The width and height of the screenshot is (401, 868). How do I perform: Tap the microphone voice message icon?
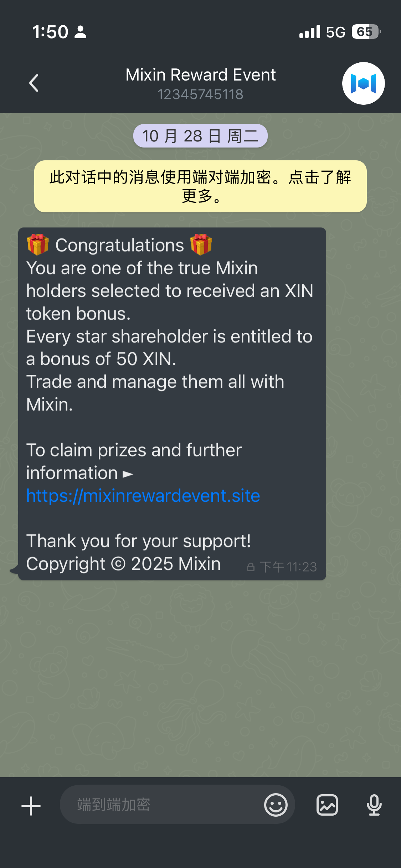[374, 805]
